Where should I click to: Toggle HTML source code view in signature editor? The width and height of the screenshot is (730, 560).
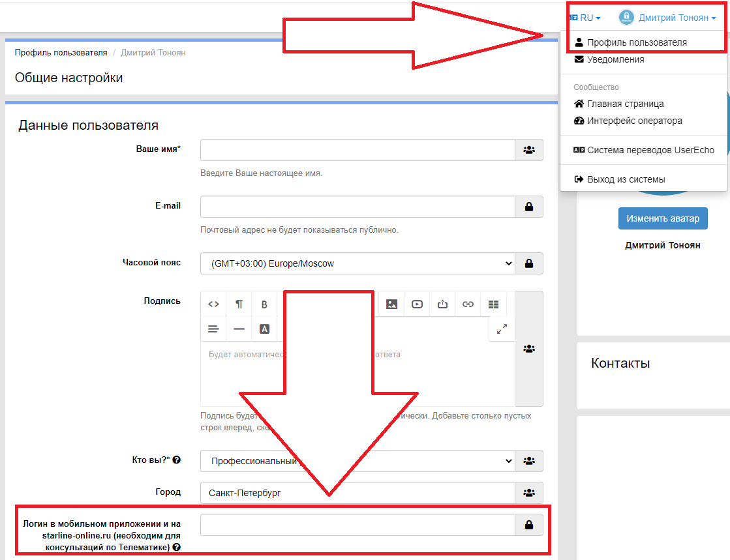coord(213,304)
